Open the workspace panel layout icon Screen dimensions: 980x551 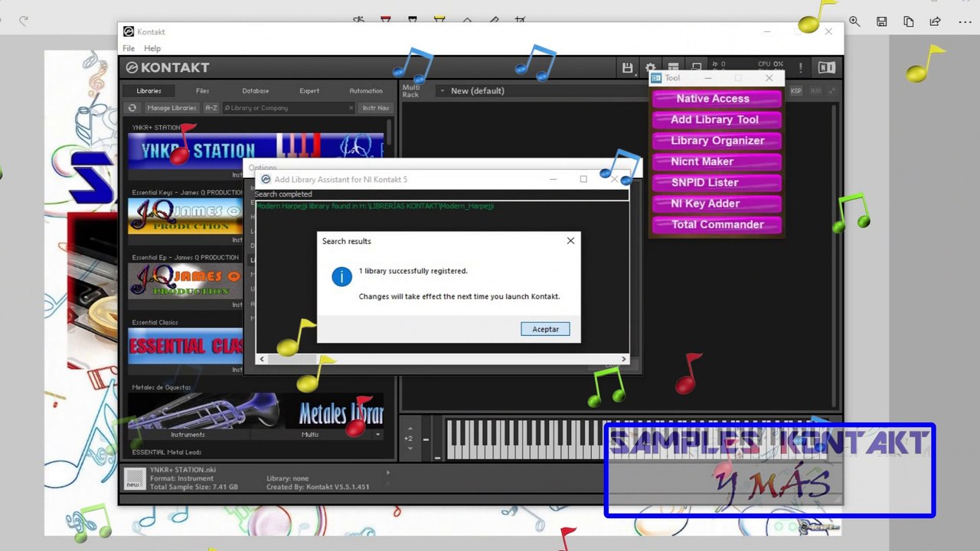pyautogui.click(x=673, y=68)
